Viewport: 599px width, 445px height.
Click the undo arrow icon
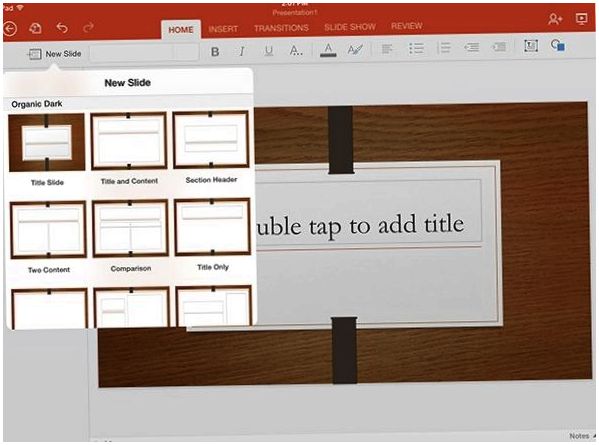pyautogui.click(x=62, y=28)
